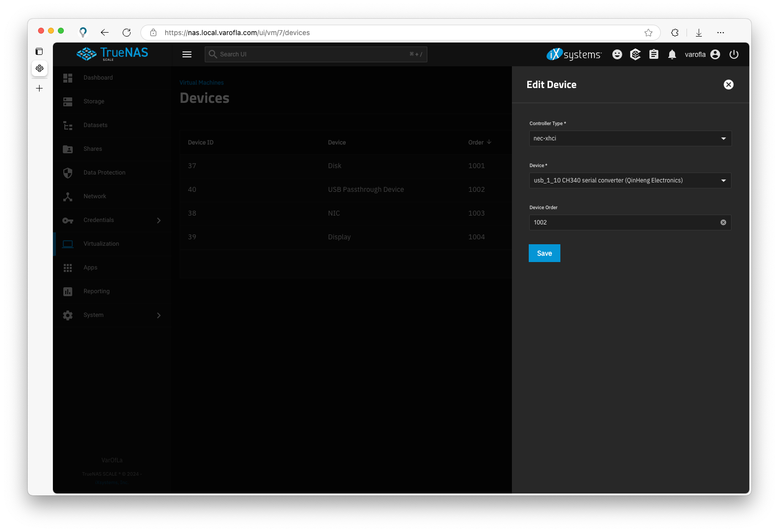Screen dimensions: 779x532
Task: Open the Device dropdown
Action: tap(630, 180)
